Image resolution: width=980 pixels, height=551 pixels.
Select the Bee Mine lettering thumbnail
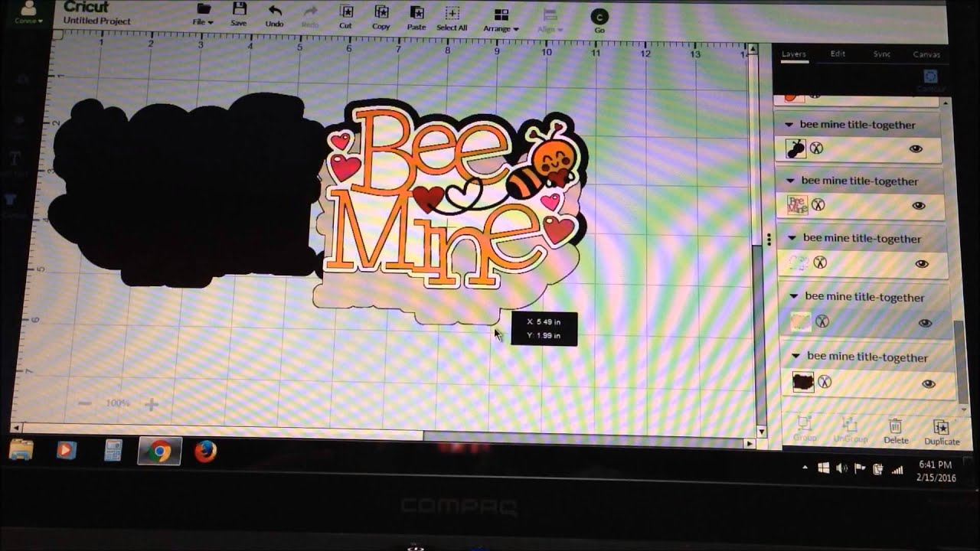click(x=797, y=205)
